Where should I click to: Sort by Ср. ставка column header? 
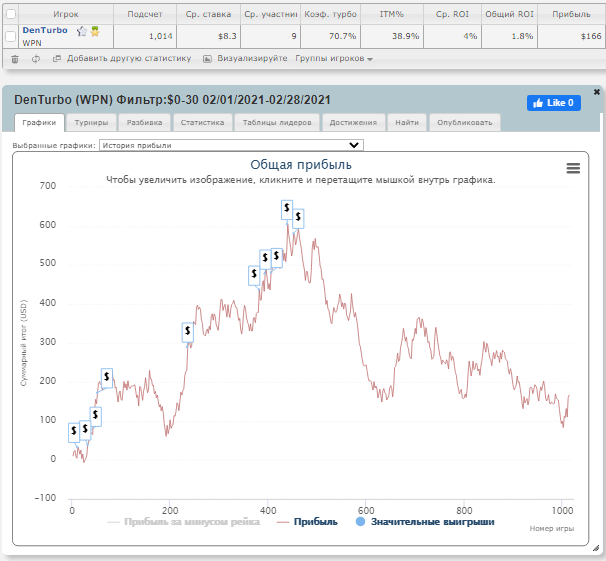click(x=208, y=14)
